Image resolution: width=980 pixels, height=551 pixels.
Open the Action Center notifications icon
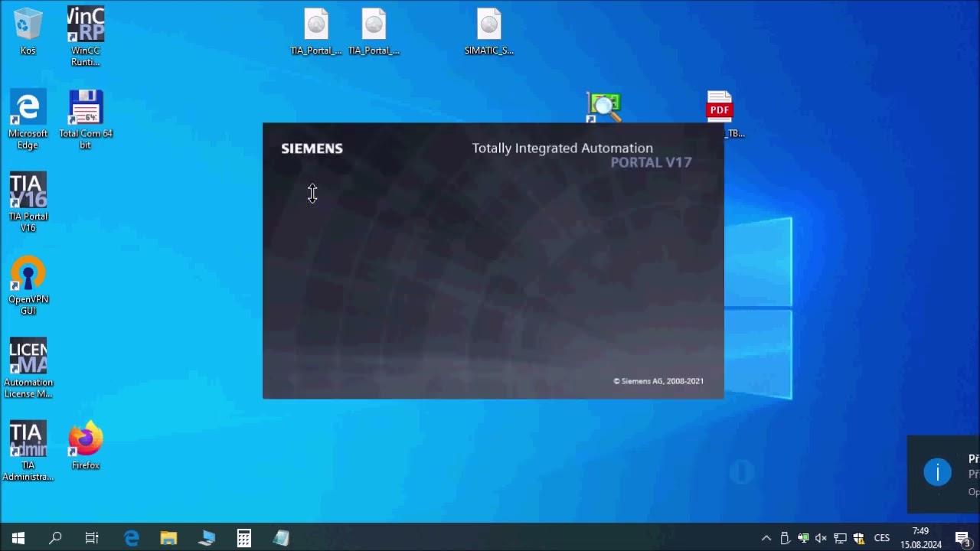[963, 538]
